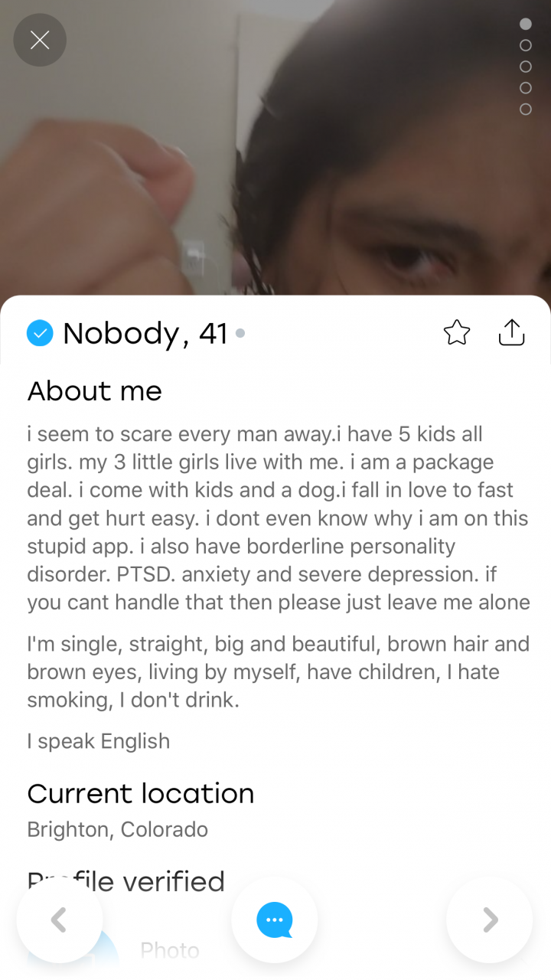Tap the "Current location" heading

pos(141,794)
